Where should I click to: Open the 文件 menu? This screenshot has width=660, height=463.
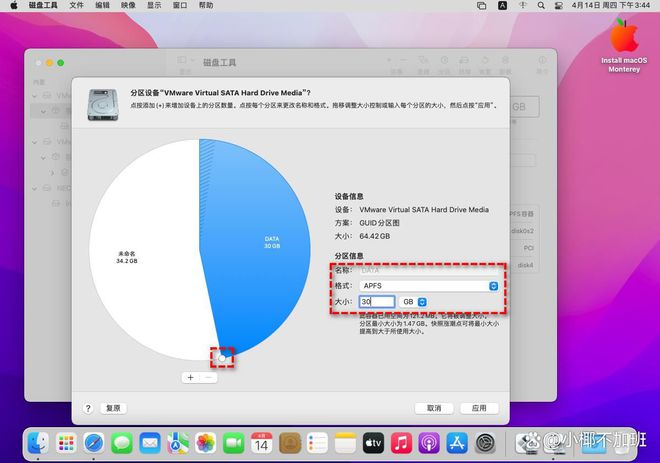[76, 5]
